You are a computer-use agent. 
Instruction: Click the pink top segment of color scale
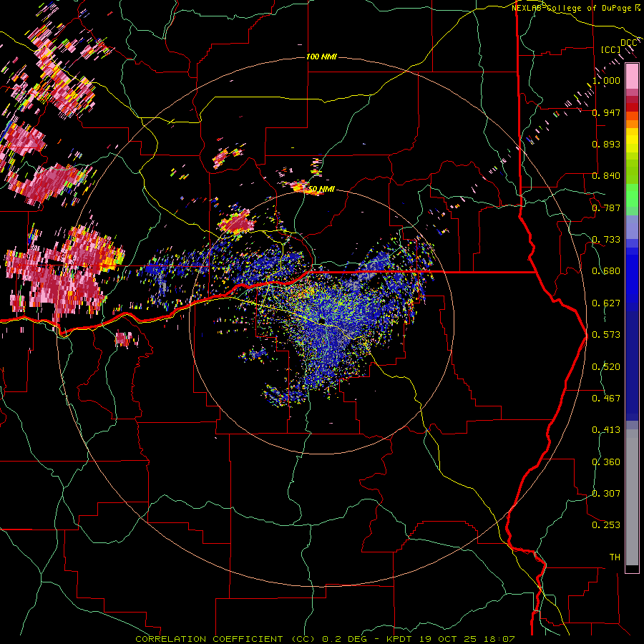(632, 76)
